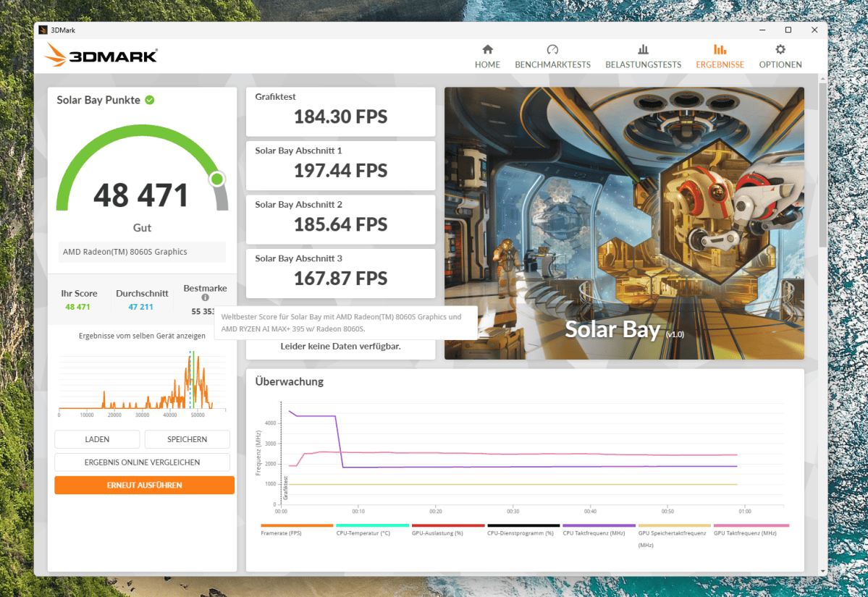The image size is (868, 597).
Task: Click the green validation checkmark icon
Action: pyautogui.click(x=149, y=100)
